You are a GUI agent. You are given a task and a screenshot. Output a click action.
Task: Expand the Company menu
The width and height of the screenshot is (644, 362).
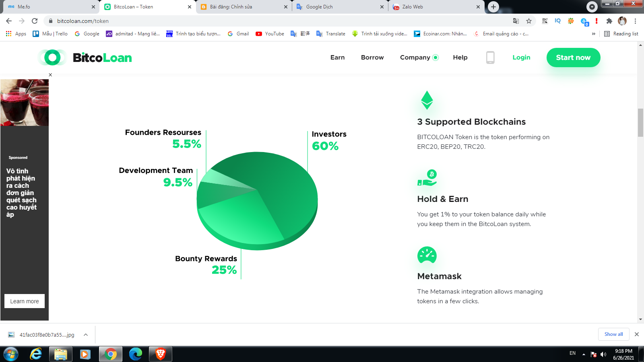click(x=419, y=58)
